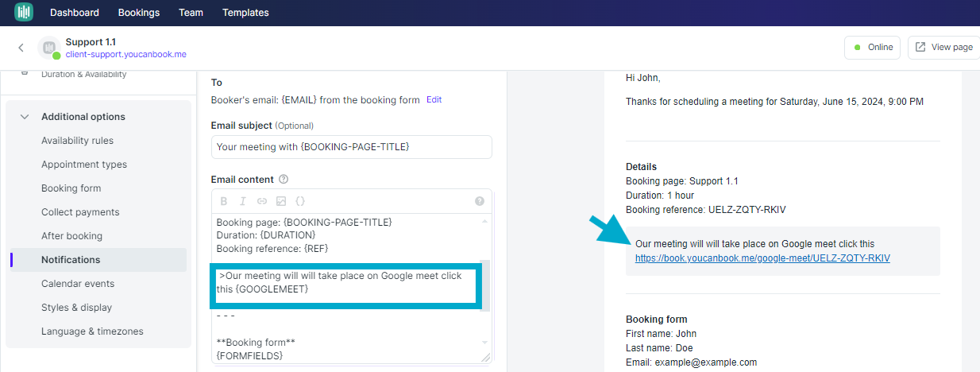Click the Support 1.1 page title

[x=91, y=41]
